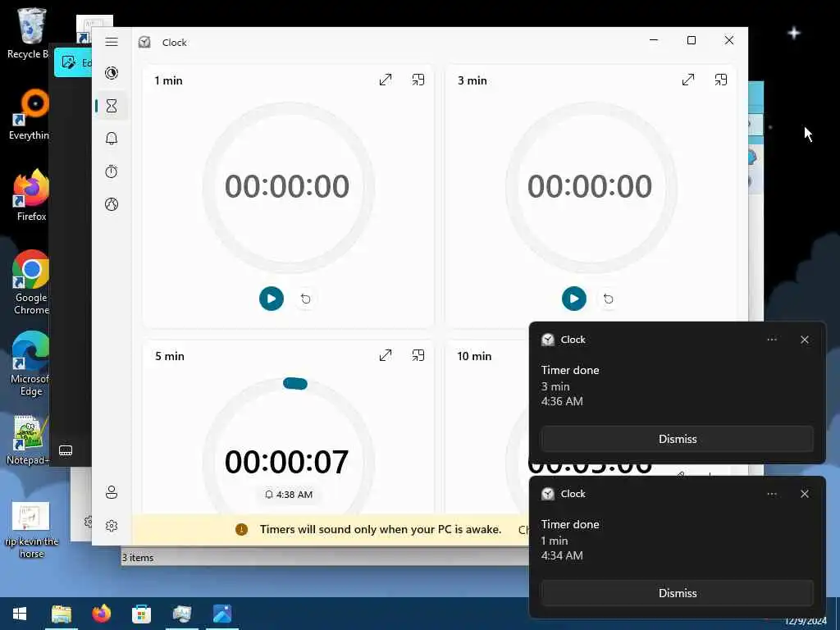Click the account sign-in icon in Clock sidebar
840x630 pixels.
point(112,492)
